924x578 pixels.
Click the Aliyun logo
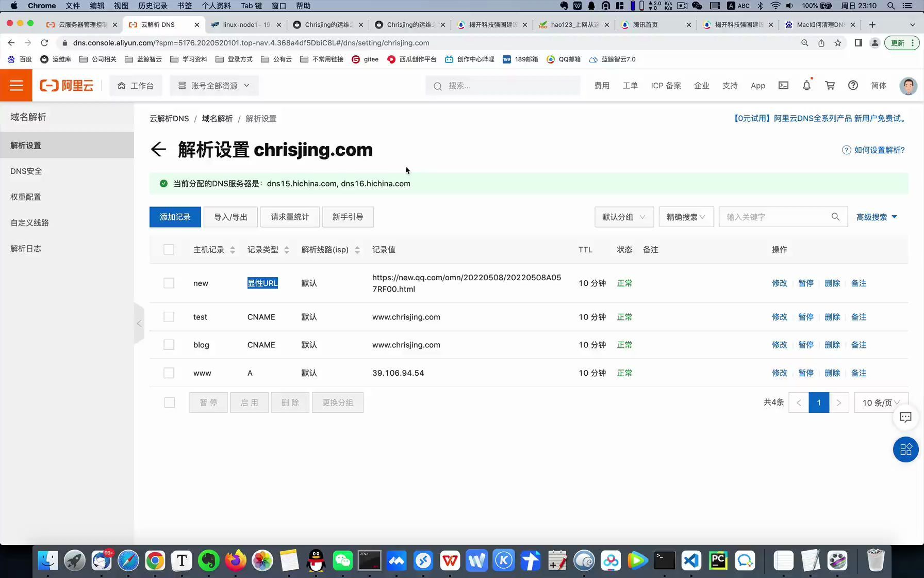tap(67, 85)
